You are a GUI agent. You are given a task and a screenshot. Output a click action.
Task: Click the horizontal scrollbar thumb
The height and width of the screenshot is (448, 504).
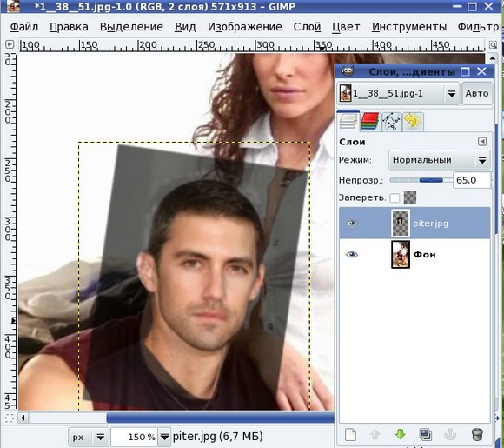[220, 418]
